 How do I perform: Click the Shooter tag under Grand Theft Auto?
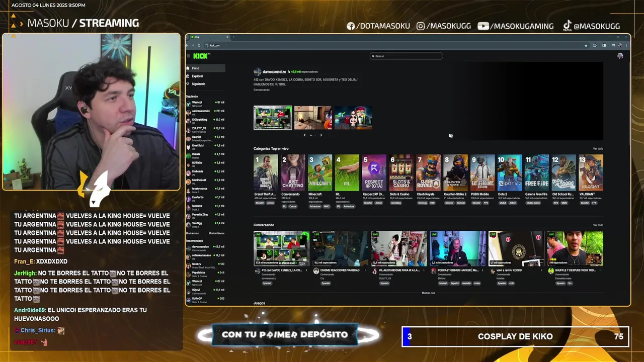click(x=260, y=203)
